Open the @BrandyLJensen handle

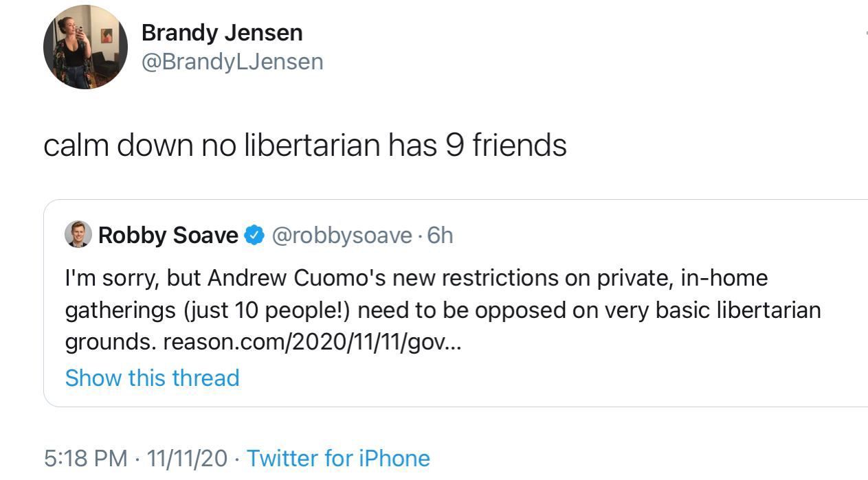click(x=232, y=62)
